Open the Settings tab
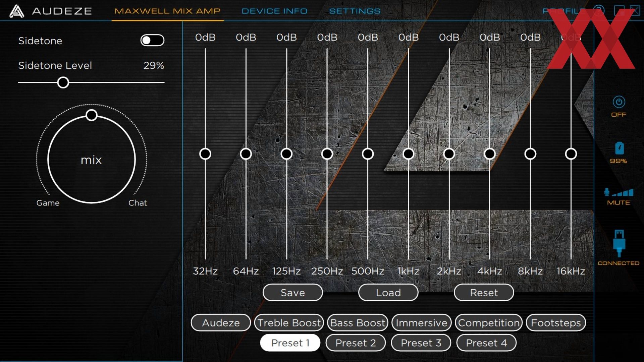This screenshot has height=362, width=644. coord(355,11)
